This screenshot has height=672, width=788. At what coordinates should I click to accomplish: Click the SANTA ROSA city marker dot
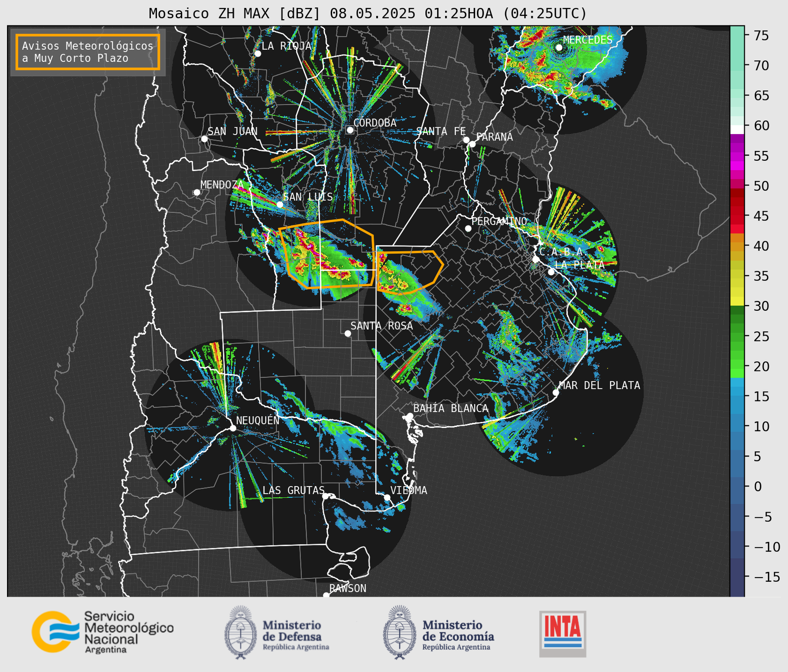pyautogui.click(x=348, y=333)
